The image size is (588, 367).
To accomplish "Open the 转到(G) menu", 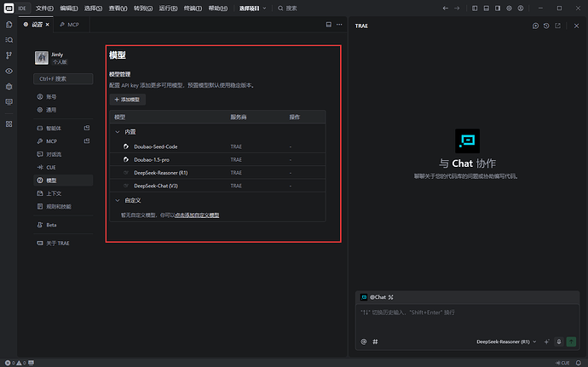I will tap(143, 9).
